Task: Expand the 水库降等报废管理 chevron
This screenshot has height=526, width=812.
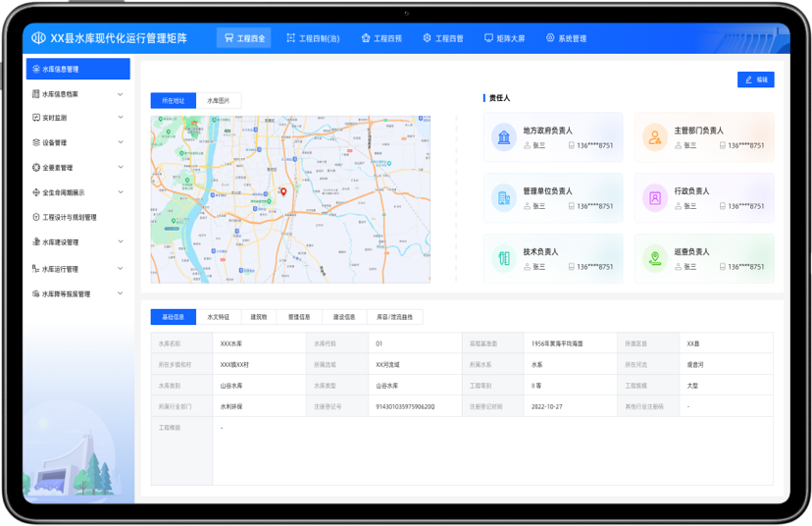Action: [x=121, y=293]
